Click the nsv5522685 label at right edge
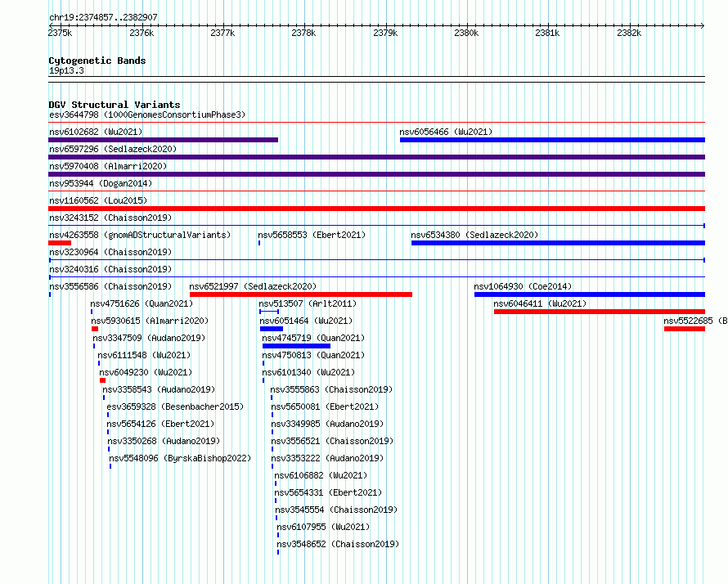Viewport: 728px width, 584px height. tap(695, 321)
